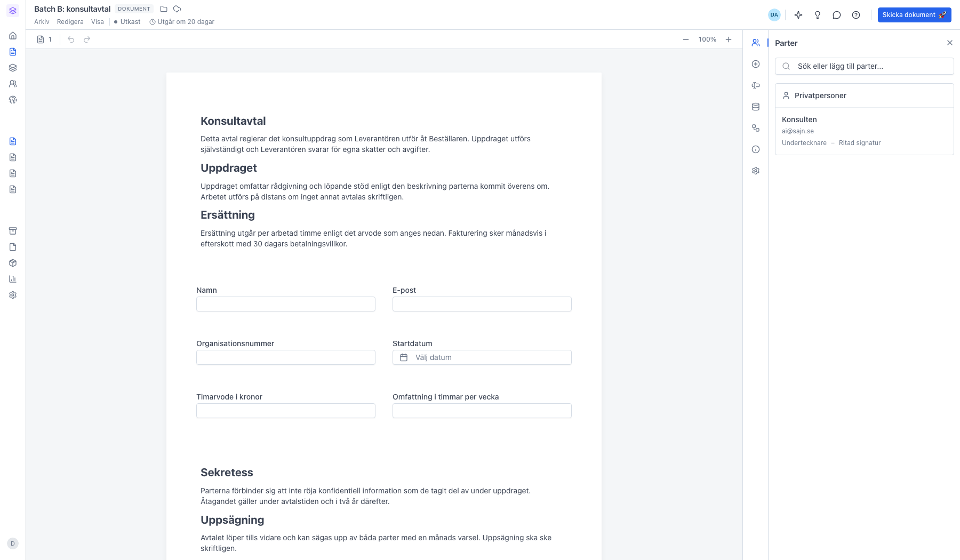Image resolution: width=960 pixels, height=560 pixels.
Task: Open the database variables icon in side strip
Action: point(756,107)
